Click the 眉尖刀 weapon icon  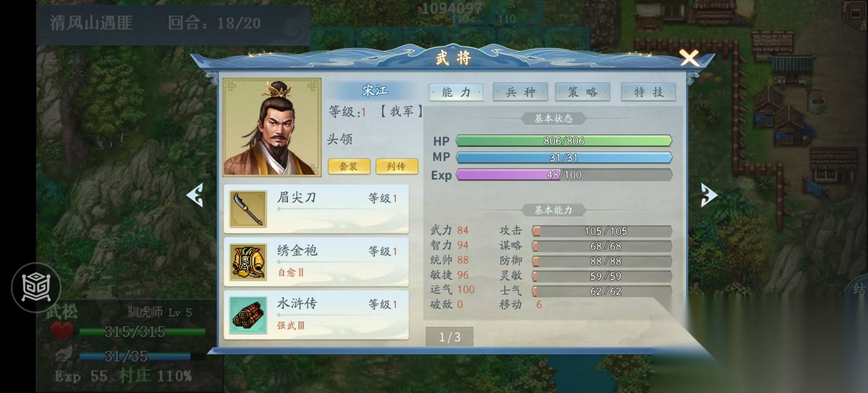(248, 209)
